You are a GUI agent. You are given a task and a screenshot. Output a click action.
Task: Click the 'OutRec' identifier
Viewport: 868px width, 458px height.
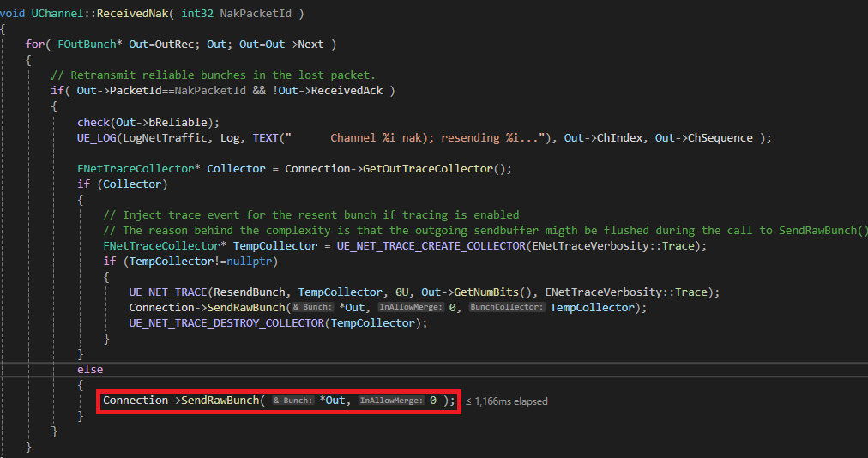tap(174, 45)
